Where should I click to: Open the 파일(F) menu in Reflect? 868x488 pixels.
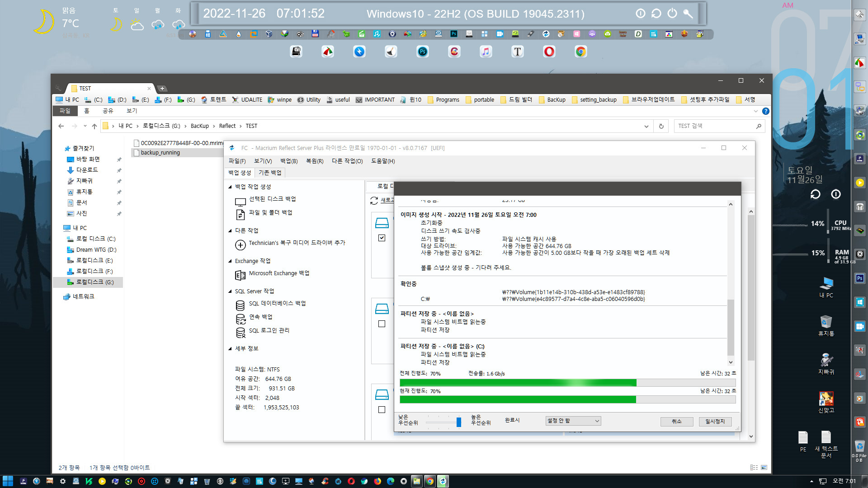[237, 161]
